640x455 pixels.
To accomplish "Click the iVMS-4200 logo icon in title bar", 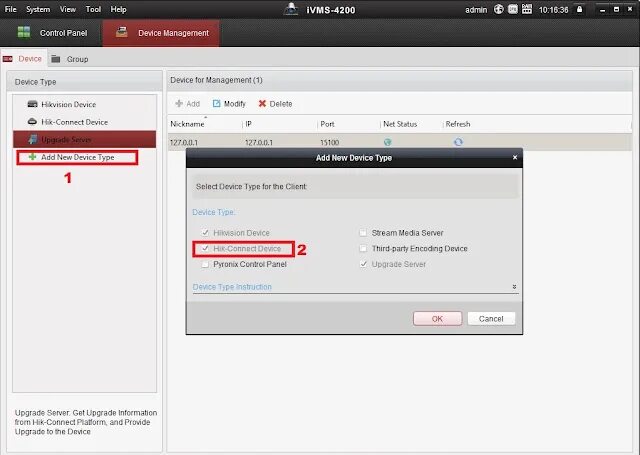I will click(291, 9).
